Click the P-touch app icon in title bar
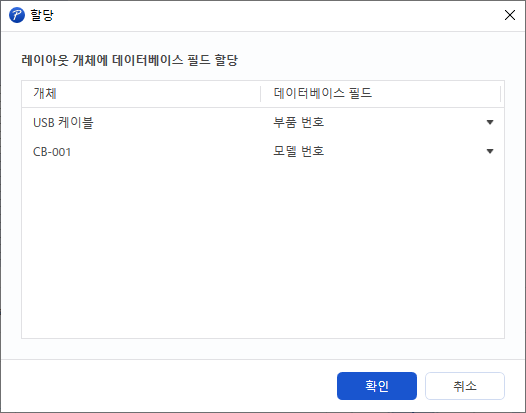The image size is (526, 413). click(17, 15)
